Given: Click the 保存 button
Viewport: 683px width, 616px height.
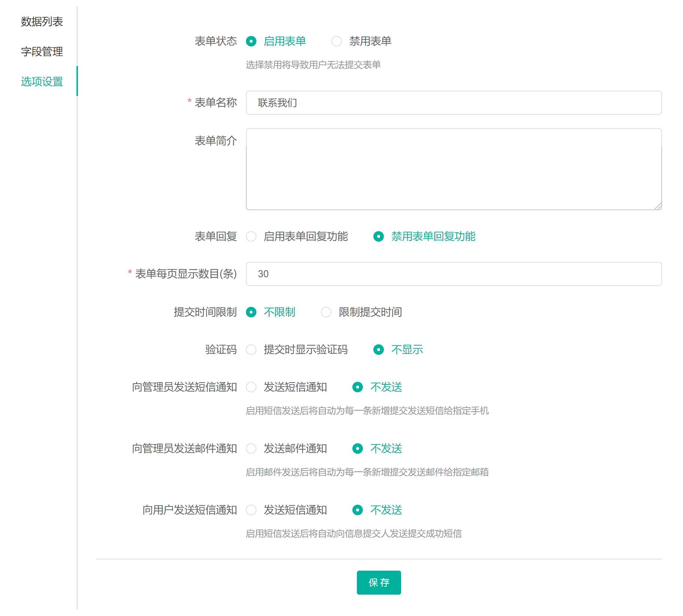Looking at the screenshot, I should coord(379,583).
